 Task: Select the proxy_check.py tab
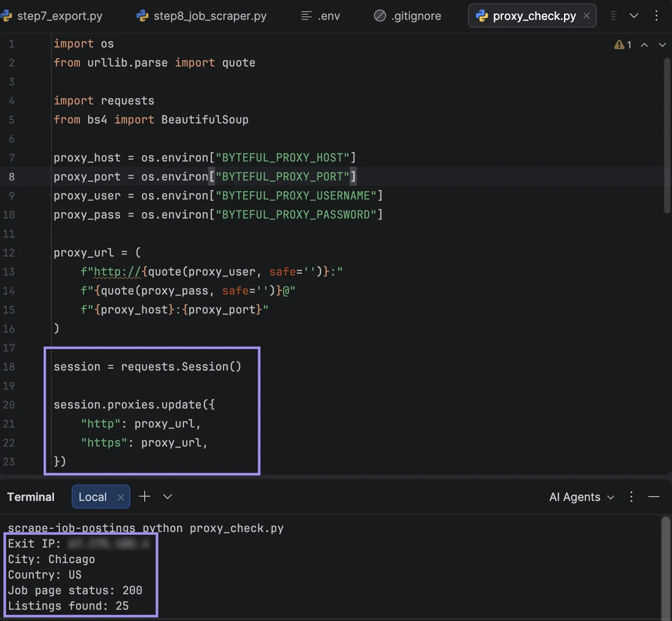point(532,16)
